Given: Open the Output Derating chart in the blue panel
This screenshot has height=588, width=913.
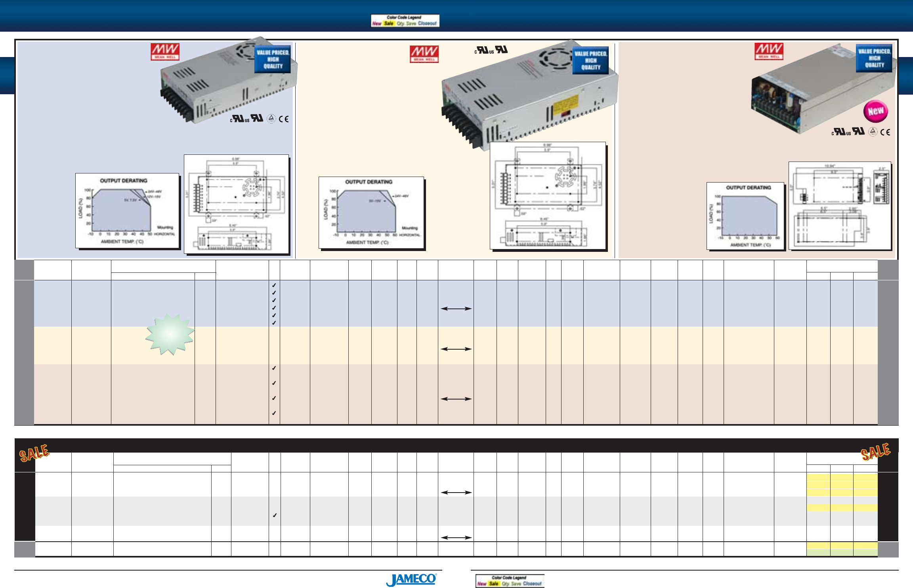Looking at the screenshot, I should click(127, 211).
